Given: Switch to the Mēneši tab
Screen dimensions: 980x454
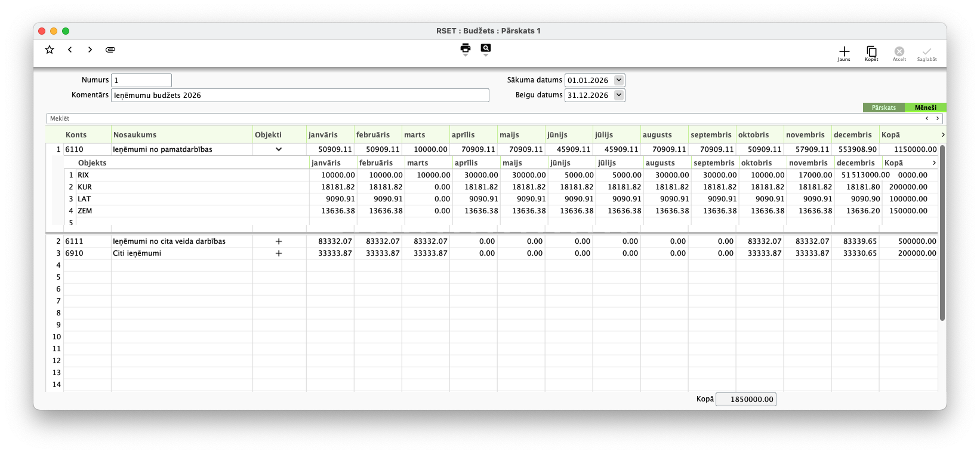Looking at the screenshot, I should point(925,108).
